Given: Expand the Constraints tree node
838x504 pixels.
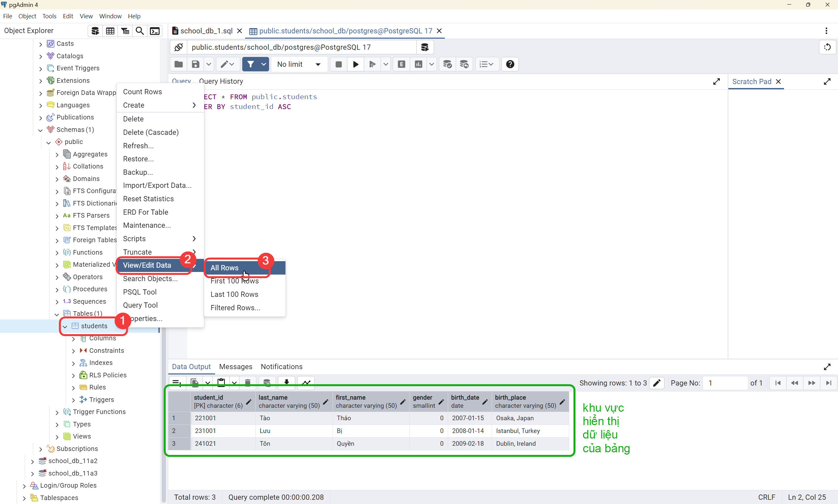Looking at the screenshot, I should tap(73, 351).
